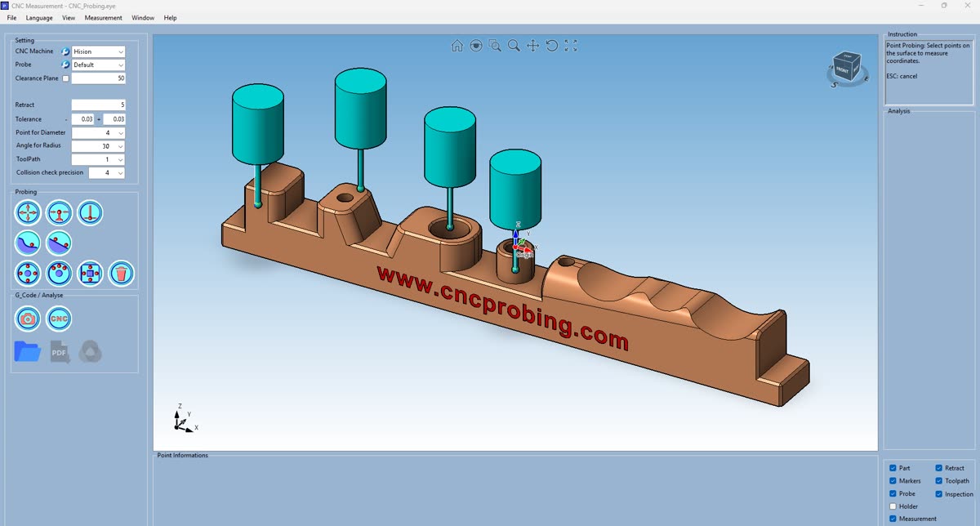Click refresh icon next to CNC Machine
980x526 pixels.
pyautogui.click(x=65, y=51)
